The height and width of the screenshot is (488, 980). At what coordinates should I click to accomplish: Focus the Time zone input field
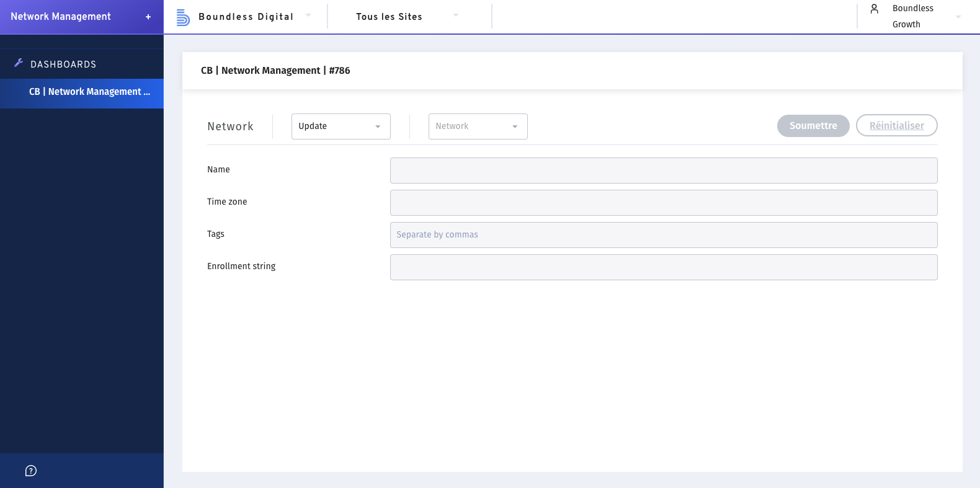664,203
